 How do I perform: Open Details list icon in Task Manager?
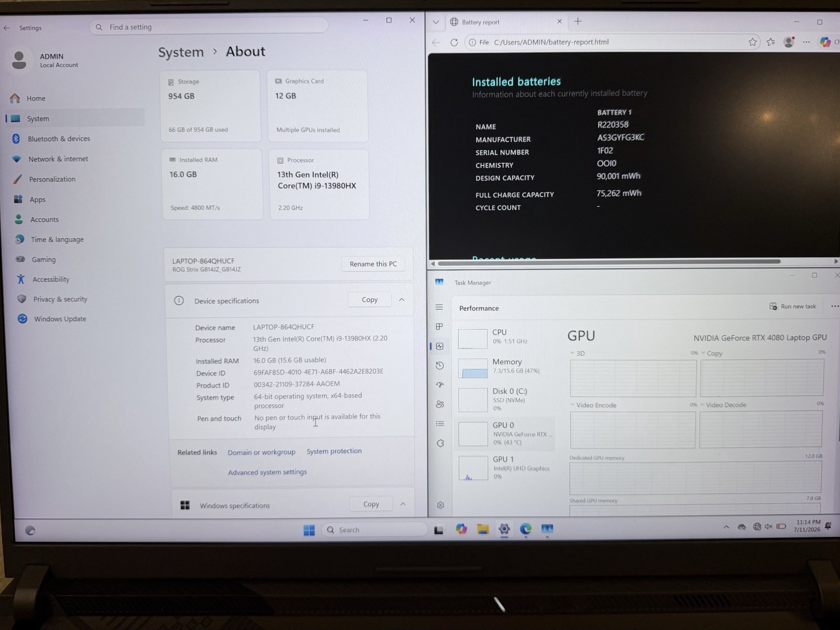click(x=440, y=424)
